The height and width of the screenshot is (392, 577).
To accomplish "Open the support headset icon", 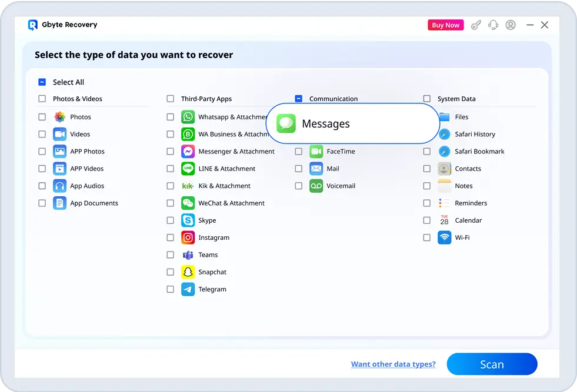I will (493, 25).
